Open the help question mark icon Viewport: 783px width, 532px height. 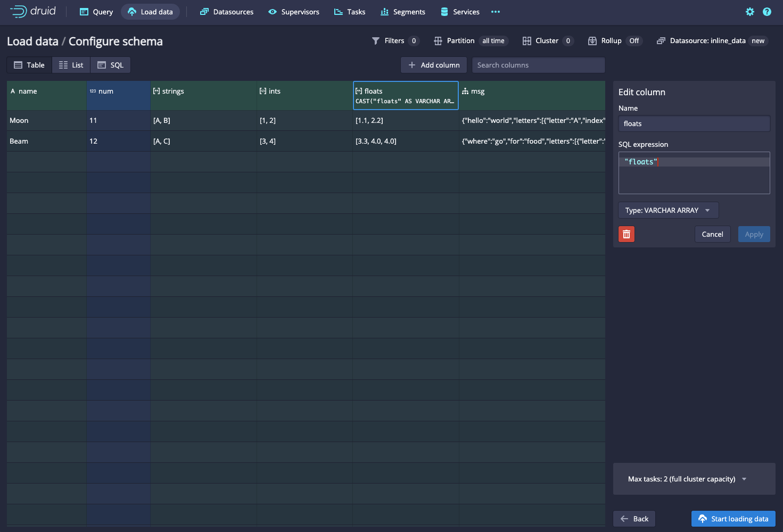tap(766, 12)
